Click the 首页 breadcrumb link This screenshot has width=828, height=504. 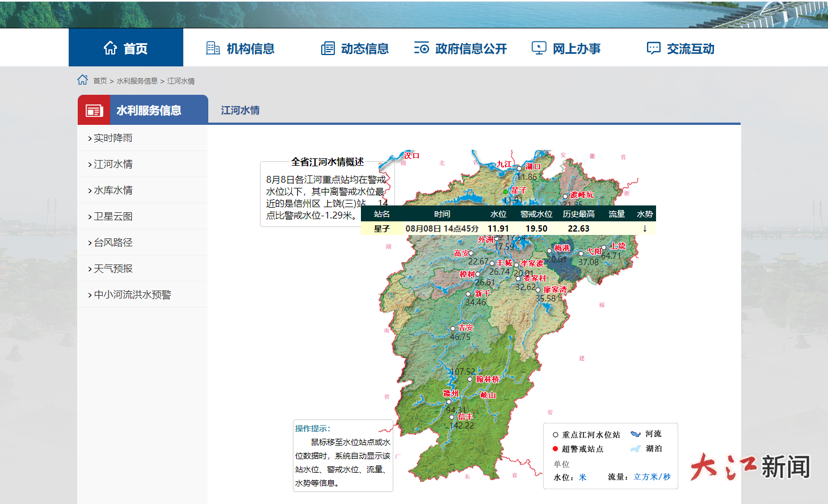tap(100, 81)
